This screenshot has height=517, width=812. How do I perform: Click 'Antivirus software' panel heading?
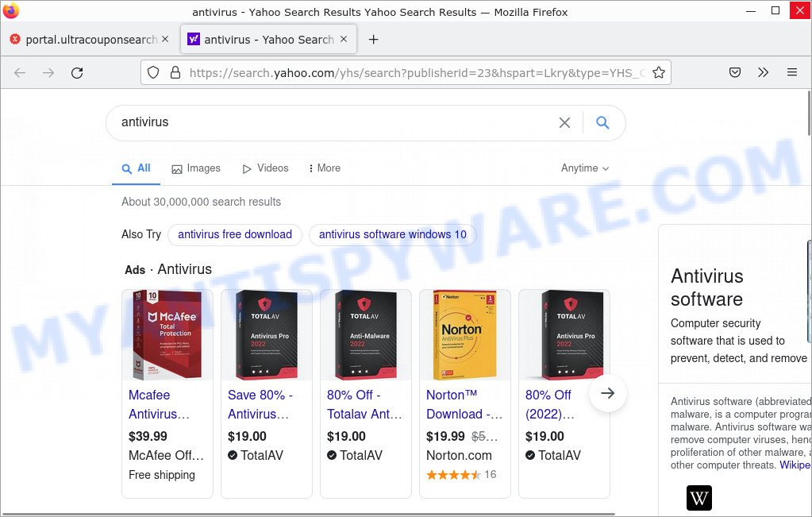[707, 288]
